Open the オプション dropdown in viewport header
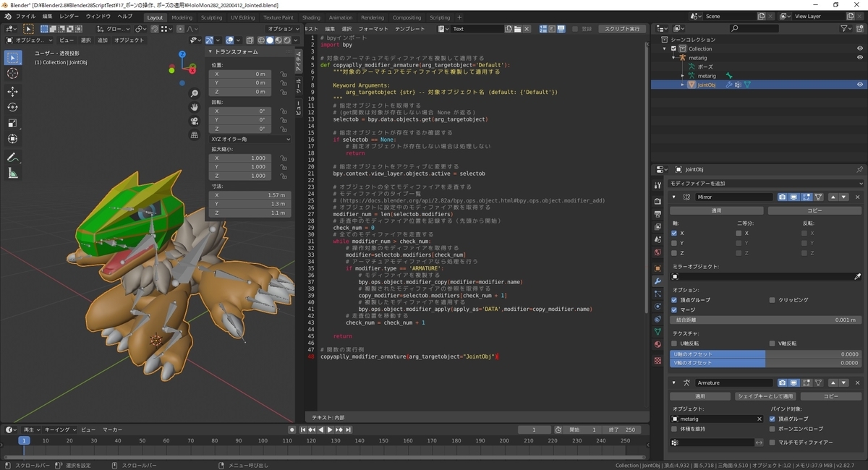 [283, 29]
